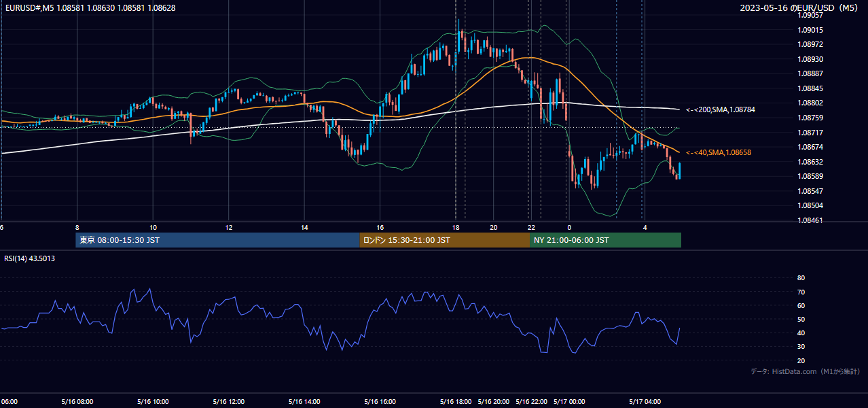Screen dimensions: 868x408
Task: Click the 5/16 18:00 bottom time label
Action: point(456,401)
